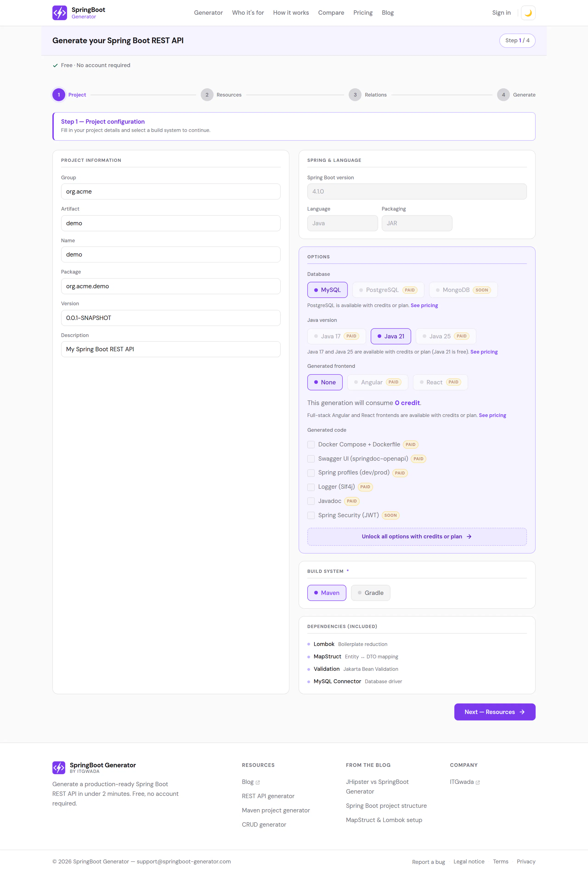Viewport: 588px width, 874px height.
Task: Click the step 4 Generate circle
Action: point(503,95)
